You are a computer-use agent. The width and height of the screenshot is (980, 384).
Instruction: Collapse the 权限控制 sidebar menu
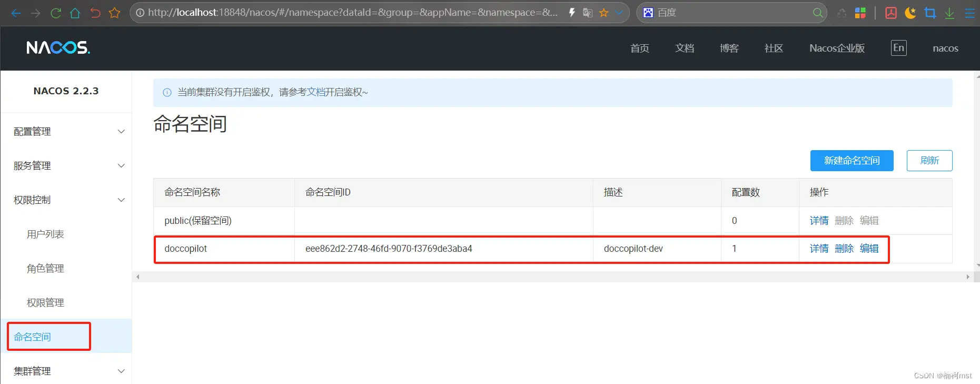(66, 200)
